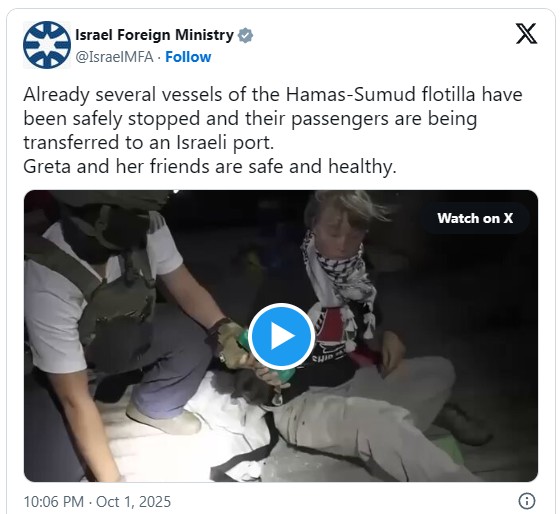
Task: Open the 10:06 PM timestamp link
Action: coord(54,501)
